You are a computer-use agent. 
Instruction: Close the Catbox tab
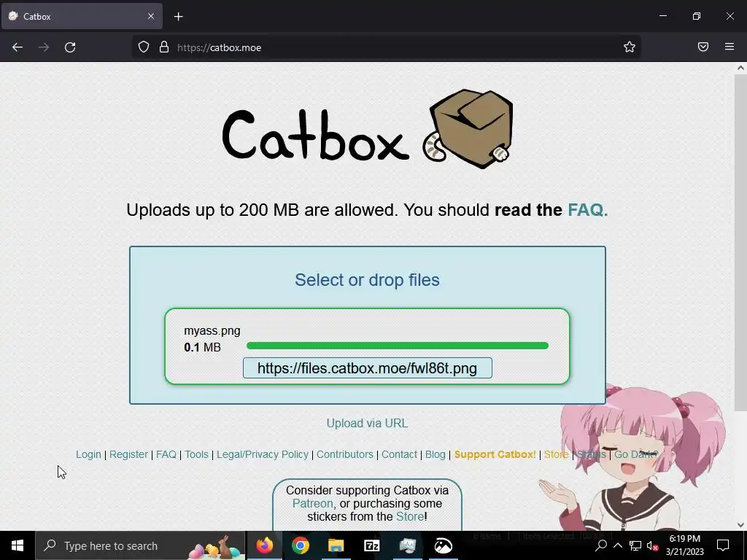pyautogui.click(x=151, y=16)
